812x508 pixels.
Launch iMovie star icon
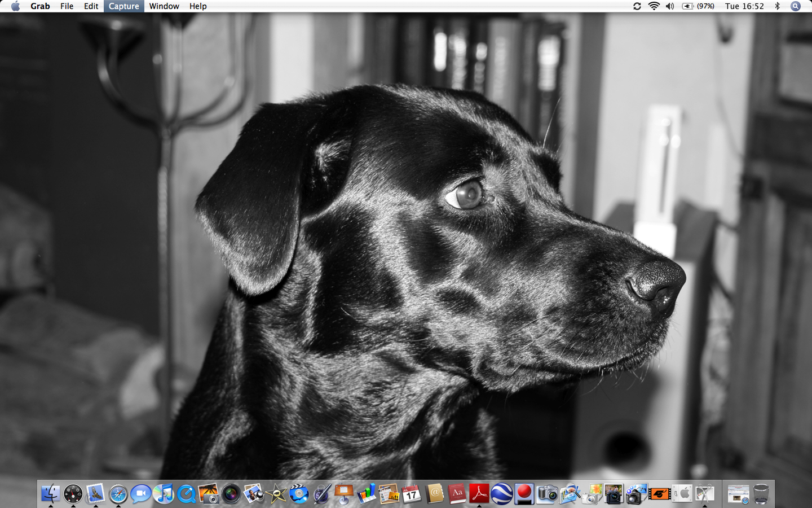pos(276,494)
